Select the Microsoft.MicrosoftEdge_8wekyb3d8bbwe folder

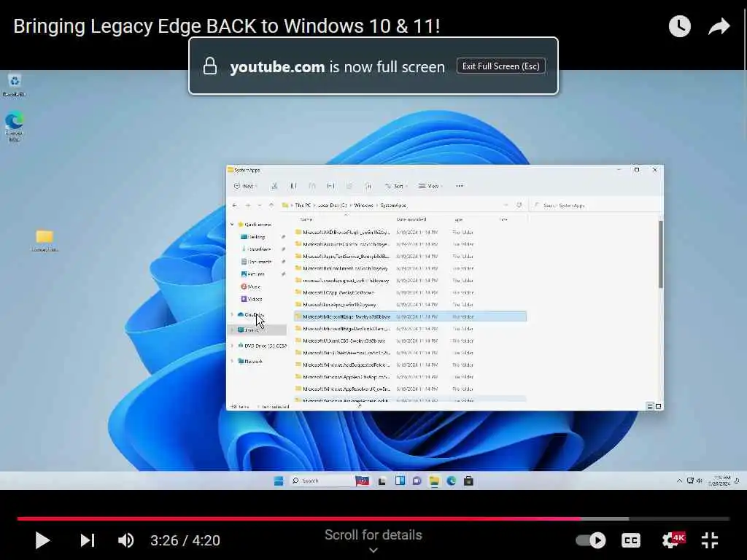tap(410, 316)
